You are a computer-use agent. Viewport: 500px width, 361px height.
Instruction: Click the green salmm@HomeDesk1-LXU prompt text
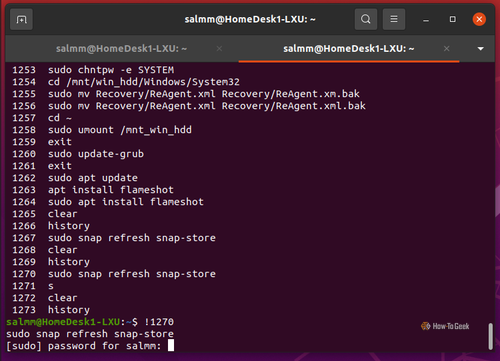63,322
